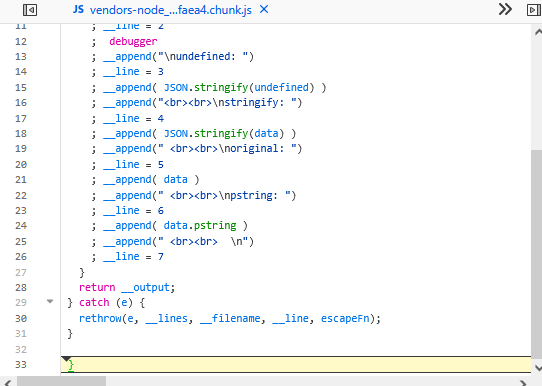542x386 pixels.
Task: Set breakpoint on line number 13
Action: (21, 56)
